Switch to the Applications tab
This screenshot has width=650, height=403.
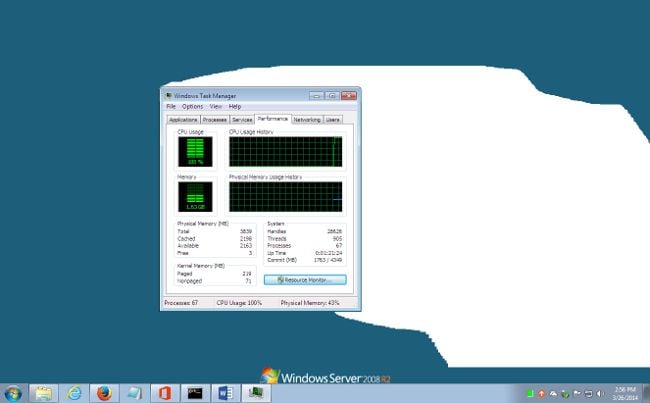pos(183,119)
